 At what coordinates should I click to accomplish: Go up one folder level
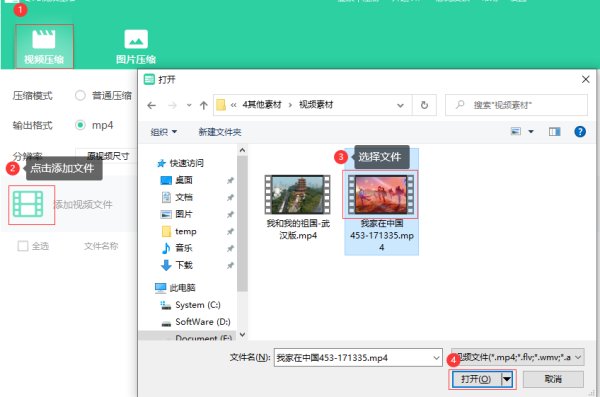pyautogui.click(x=204, y=105)
